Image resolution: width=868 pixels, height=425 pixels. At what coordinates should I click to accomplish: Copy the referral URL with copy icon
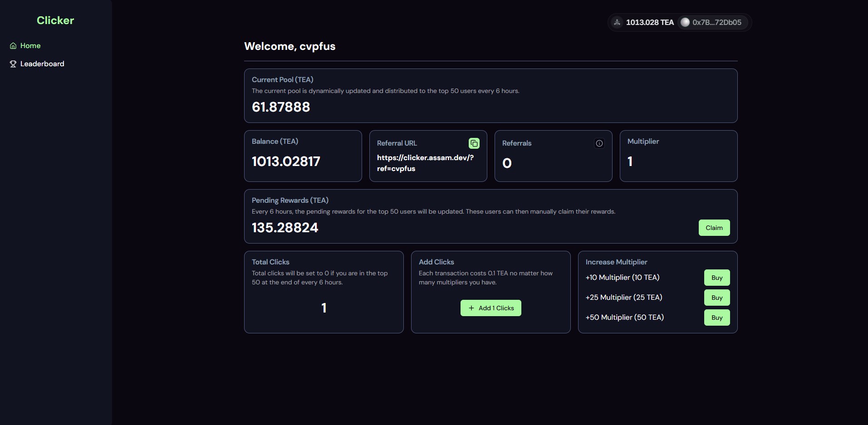[474, 143]
